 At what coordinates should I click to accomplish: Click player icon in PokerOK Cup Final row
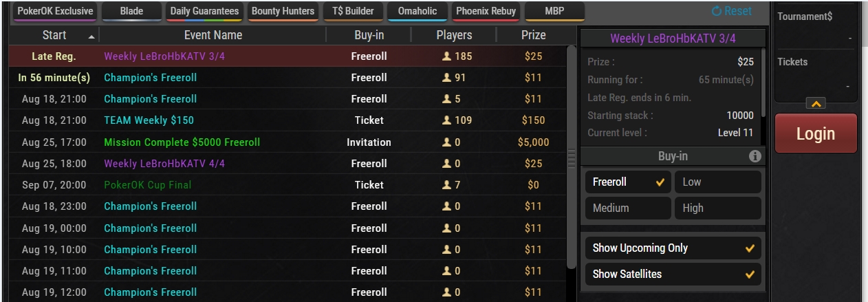tap(446, 185)
